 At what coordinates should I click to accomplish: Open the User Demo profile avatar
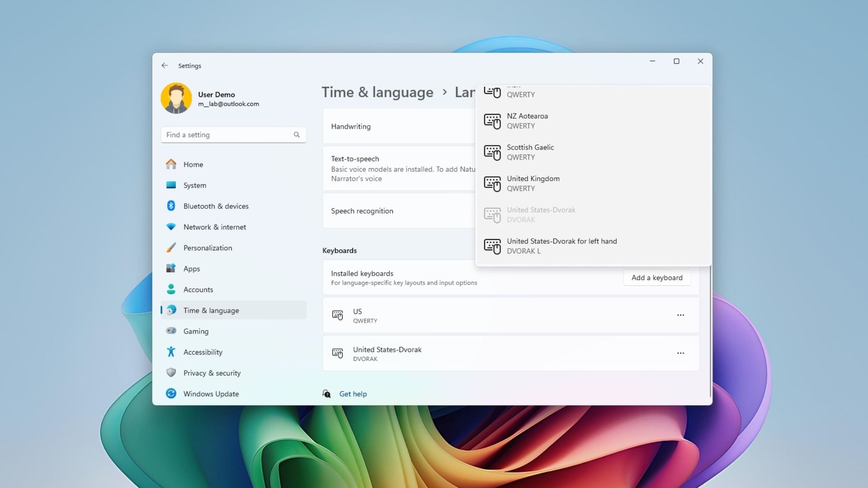[176, 98]
